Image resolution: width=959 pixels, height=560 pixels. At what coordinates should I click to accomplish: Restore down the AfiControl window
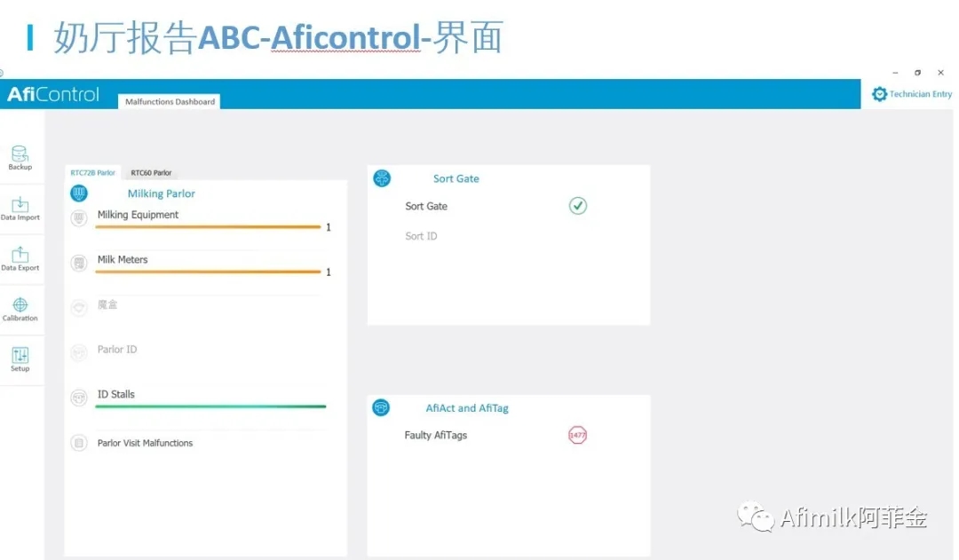[x=917, y=73]
